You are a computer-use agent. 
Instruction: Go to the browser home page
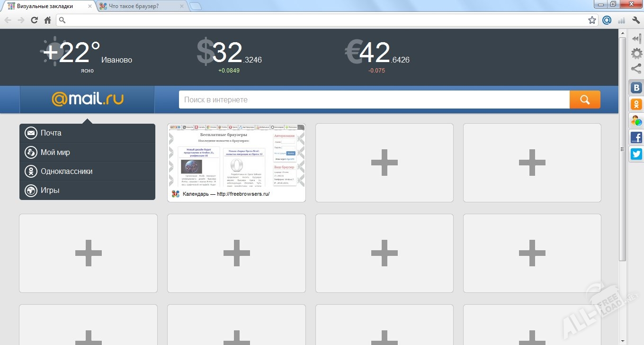click(x=47, y=20)
